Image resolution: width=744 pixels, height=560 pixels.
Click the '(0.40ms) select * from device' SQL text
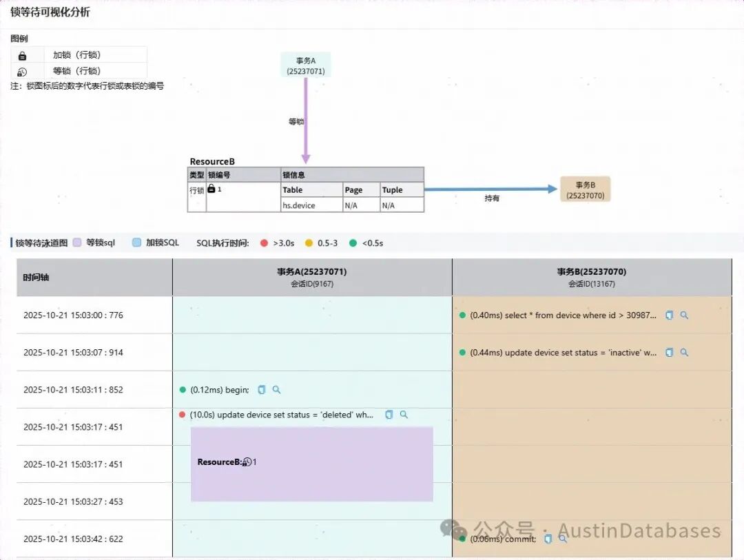coord(564,315)
